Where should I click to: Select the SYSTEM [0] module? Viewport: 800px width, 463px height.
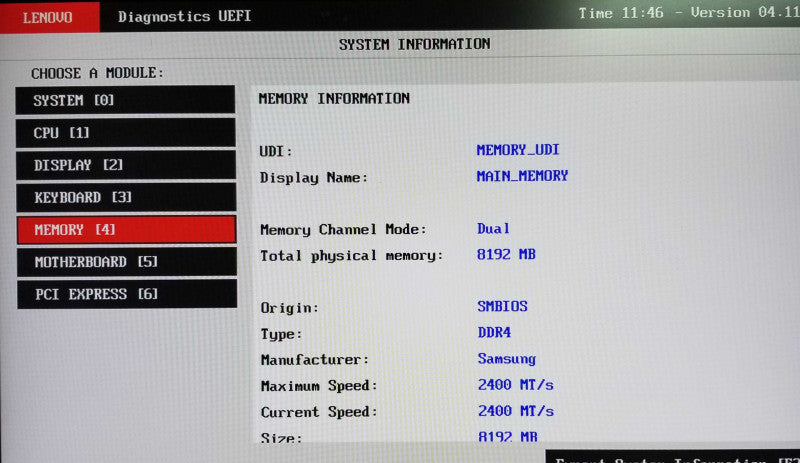[x=125, y=100]
